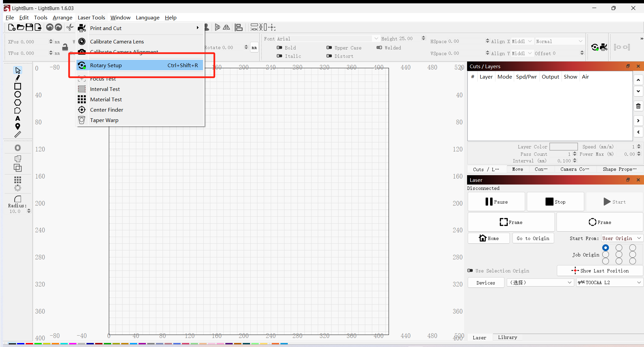Viewport: 644px width, 347px height.
Task: Click the redo toolbar icon
Action: coord(58,27)
